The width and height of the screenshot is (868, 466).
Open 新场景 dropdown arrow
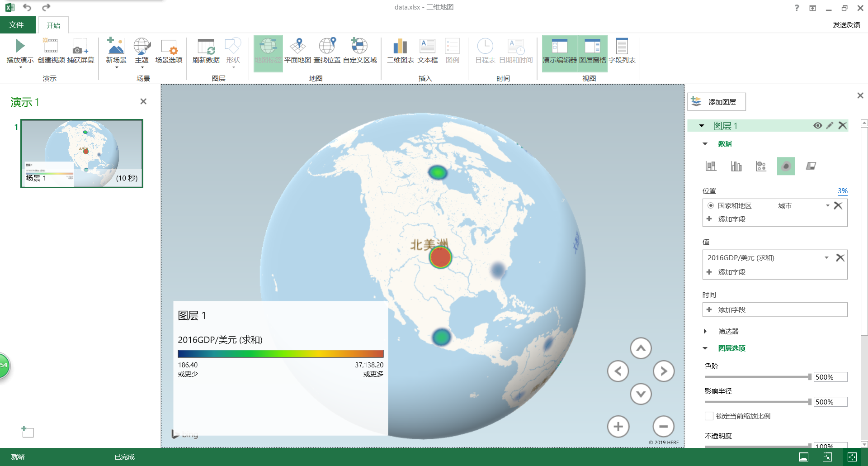[117, 68]
